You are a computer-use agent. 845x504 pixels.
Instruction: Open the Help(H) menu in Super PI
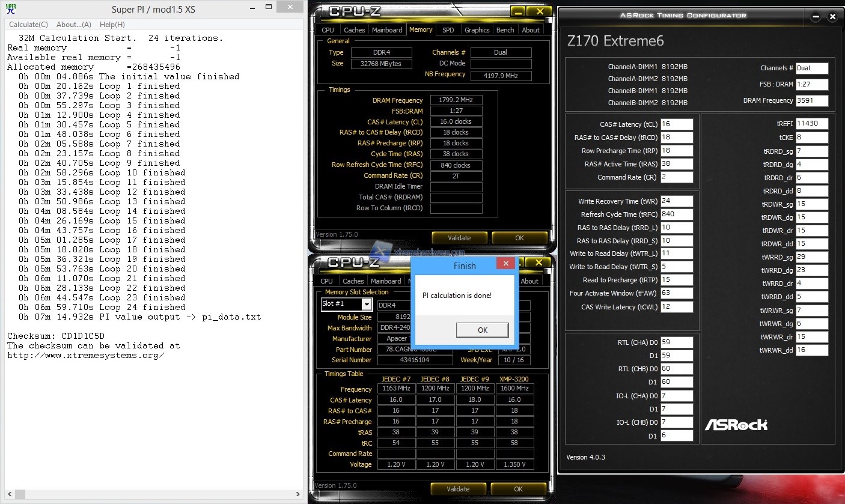coord(112,25)
